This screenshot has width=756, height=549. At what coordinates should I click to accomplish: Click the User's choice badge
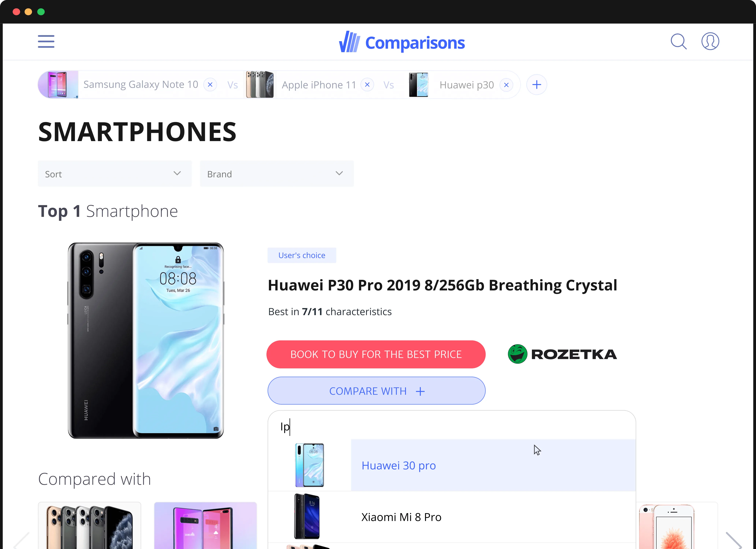pos(302,255)
